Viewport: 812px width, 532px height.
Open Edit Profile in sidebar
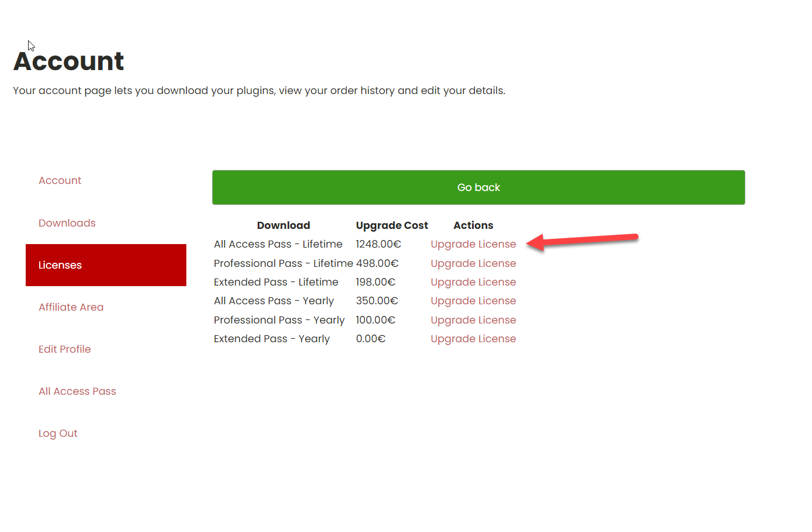click(64, 349)
